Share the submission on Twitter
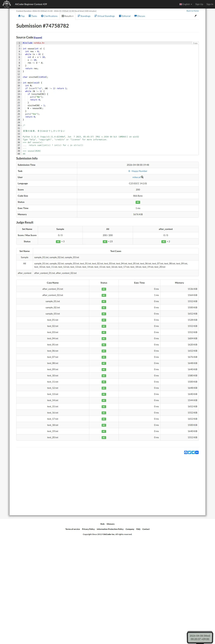The height and width of the screenshot is (644, 215). click(x=190, y=453)
